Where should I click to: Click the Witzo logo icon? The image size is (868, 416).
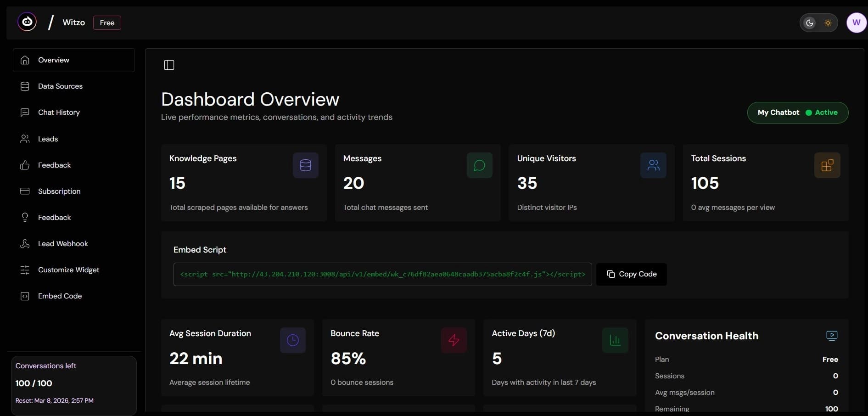27,22
